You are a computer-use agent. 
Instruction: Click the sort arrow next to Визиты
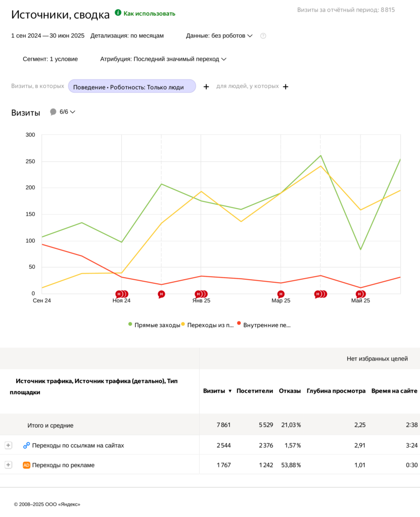230,391
